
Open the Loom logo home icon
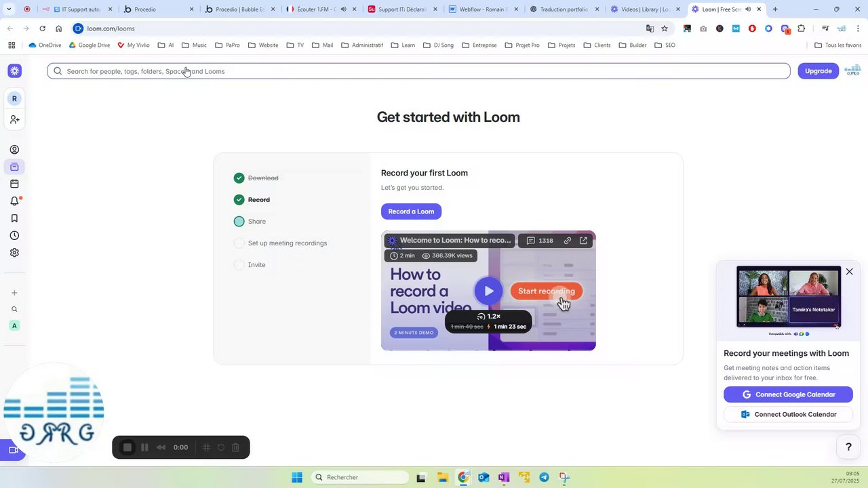click(14, 71)
